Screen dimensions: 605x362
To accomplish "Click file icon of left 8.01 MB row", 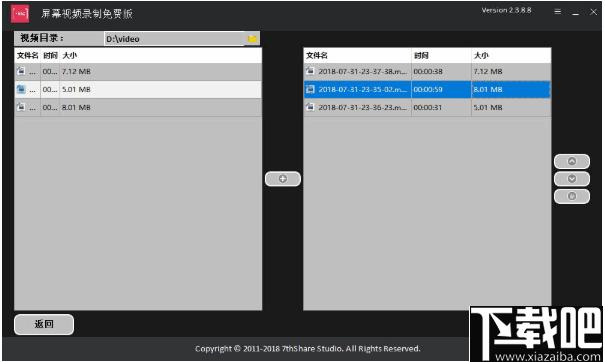I will (x=21, y=107).
